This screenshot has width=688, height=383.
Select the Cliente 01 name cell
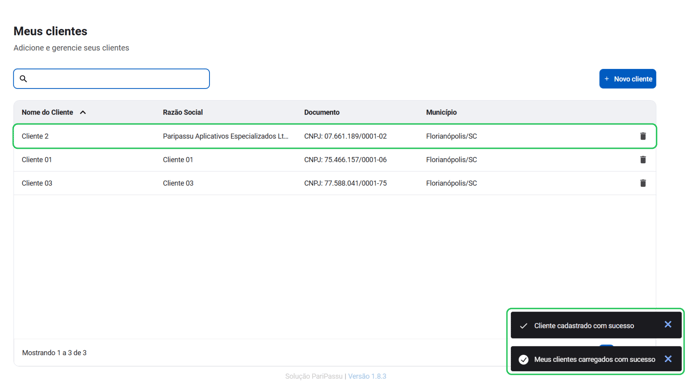[36, 160]
